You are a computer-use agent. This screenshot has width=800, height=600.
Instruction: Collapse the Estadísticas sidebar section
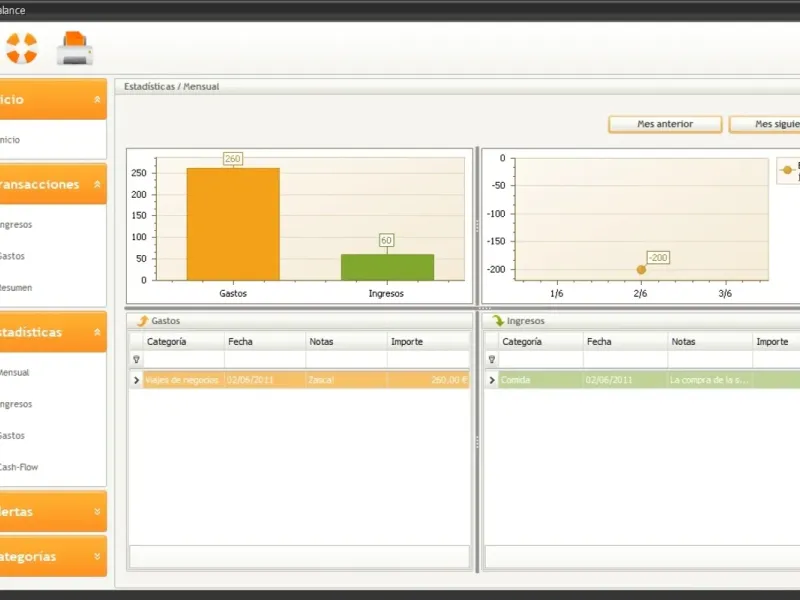pos(97,332)
